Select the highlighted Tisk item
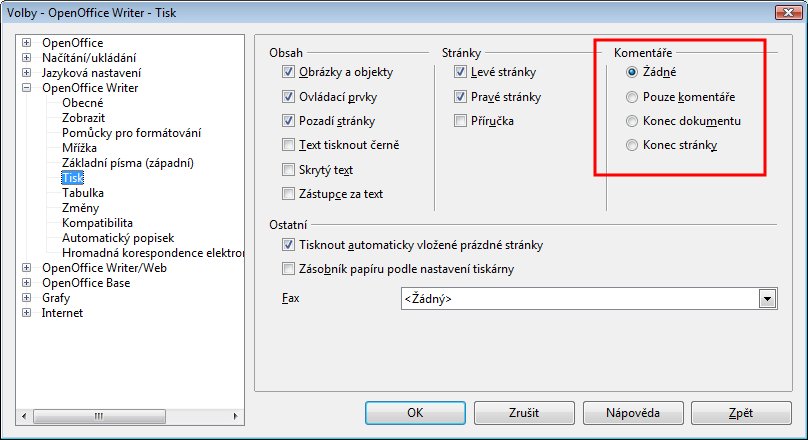The height and width of the screenshot is (440, 808). tap(73, 178)
